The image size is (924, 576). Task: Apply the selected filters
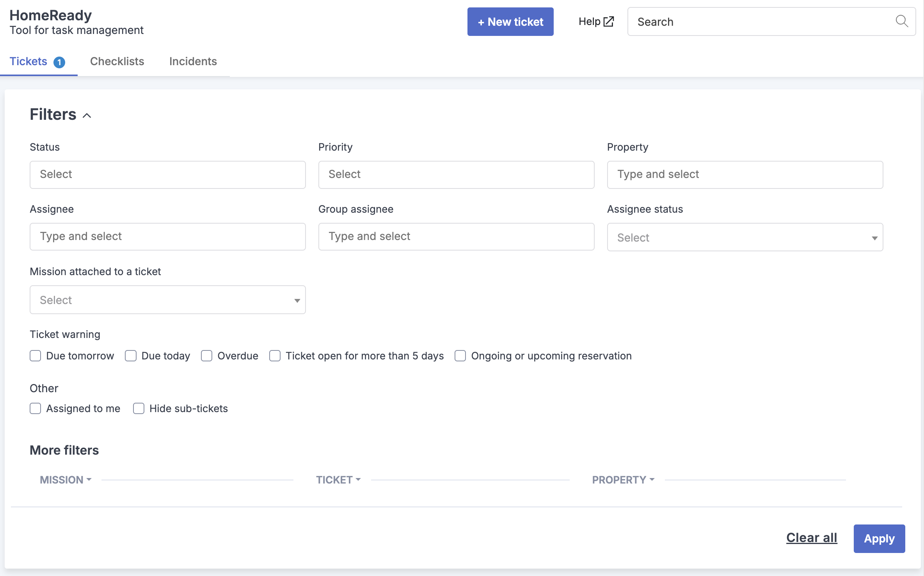(880, 539)
